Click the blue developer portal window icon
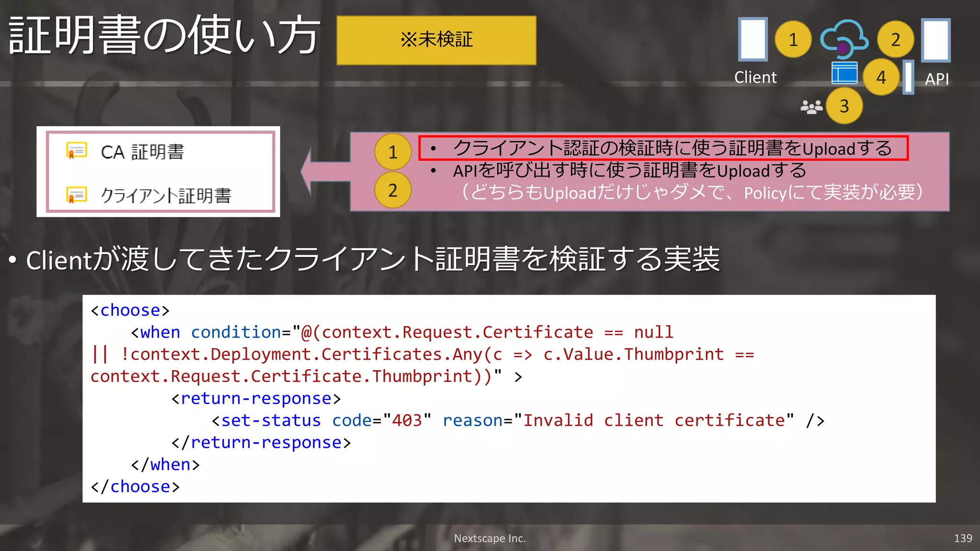The image size is (980, 551). click(x=845, y=73)
